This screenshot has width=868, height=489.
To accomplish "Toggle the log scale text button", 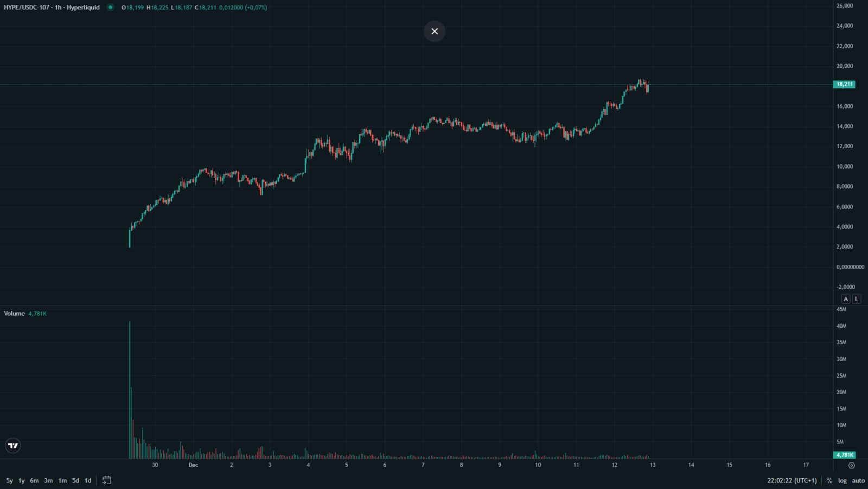I will [842, 480].
